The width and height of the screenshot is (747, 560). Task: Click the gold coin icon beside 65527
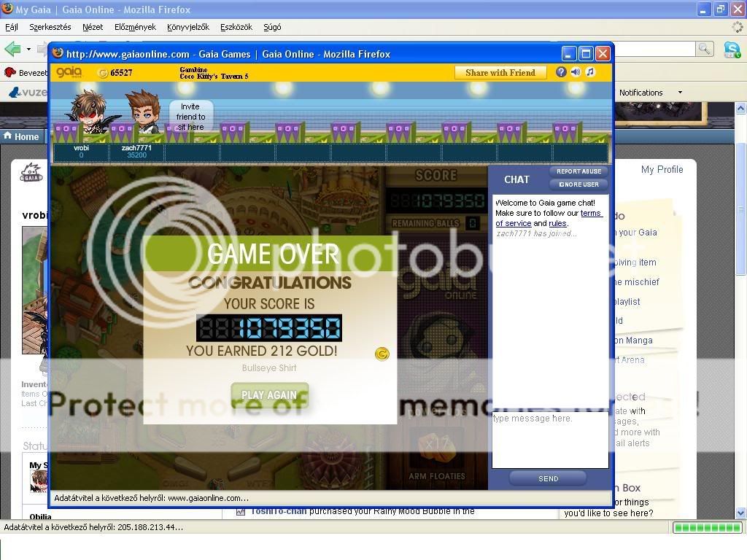pos(103,73)
